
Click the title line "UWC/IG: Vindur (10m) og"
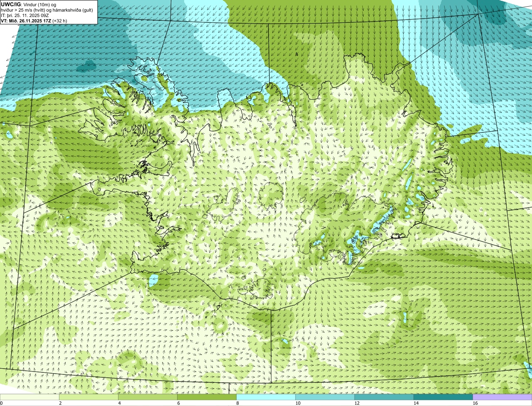pyautogui.click(x=29, y=4)
